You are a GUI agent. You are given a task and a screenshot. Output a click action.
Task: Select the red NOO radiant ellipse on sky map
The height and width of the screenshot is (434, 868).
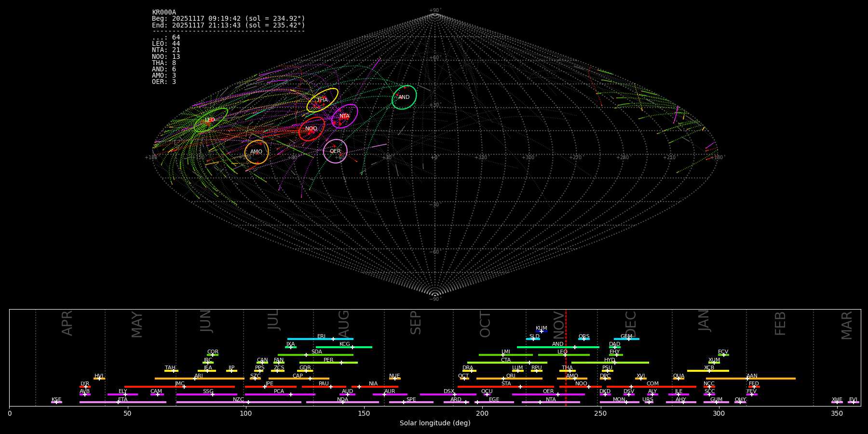[x=312, y=129]
